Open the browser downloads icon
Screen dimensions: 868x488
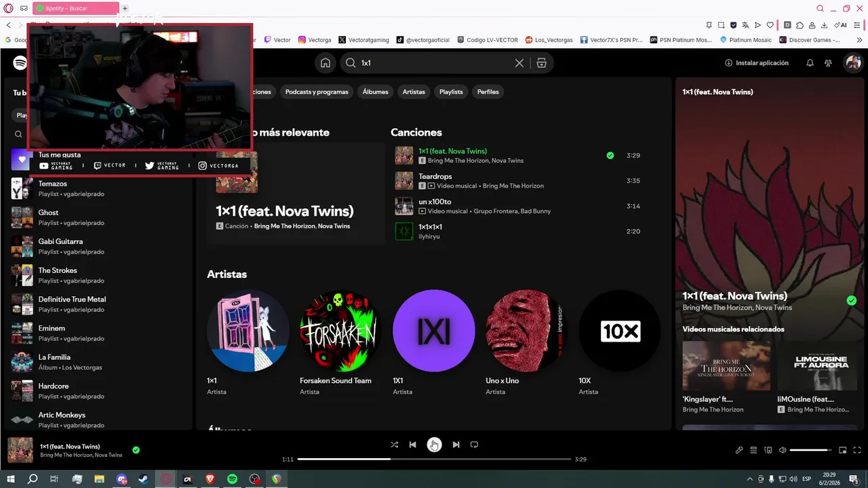(824, 25)
